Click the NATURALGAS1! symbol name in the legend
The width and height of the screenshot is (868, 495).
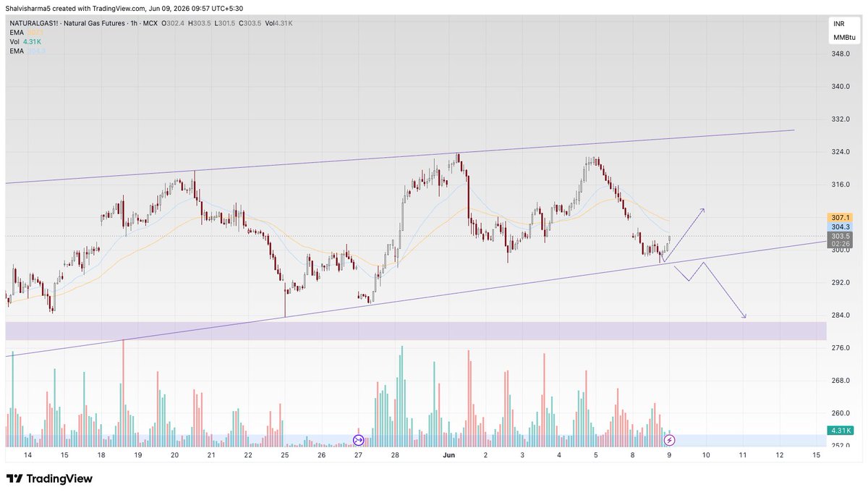click(x=35, y=23)
